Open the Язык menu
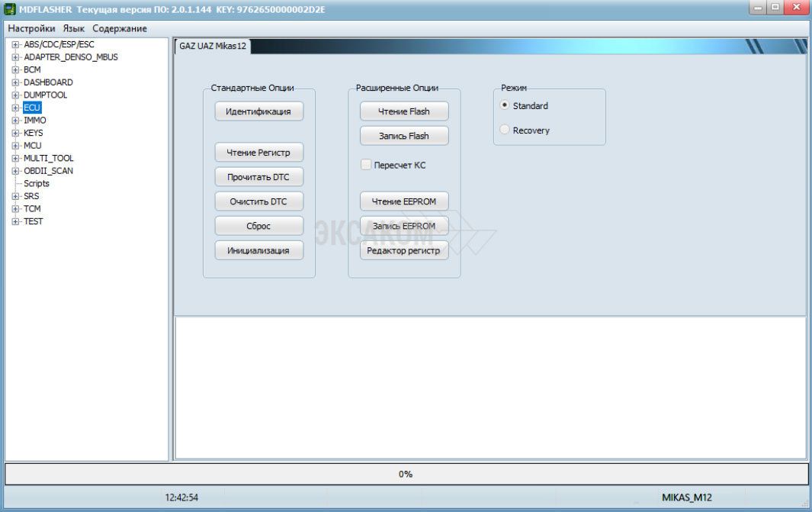The height and width of the screenshot is (512, 812). 74,28
